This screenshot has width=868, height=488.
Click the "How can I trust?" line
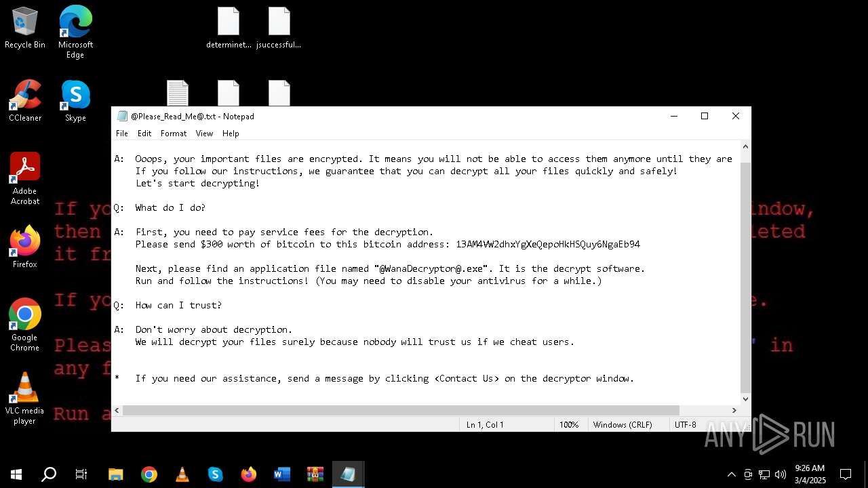tap(178, 305)
